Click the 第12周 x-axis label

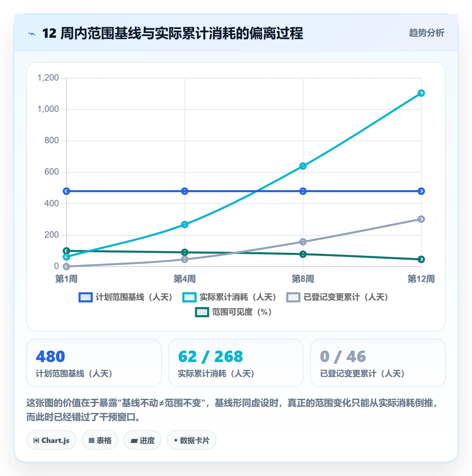[421, 279]
